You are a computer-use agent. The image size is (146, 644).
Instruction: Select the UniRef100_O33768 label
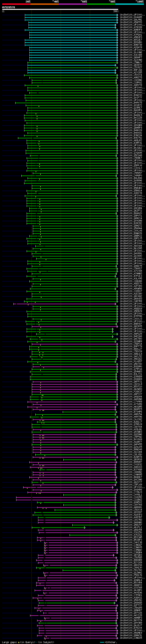131,588
